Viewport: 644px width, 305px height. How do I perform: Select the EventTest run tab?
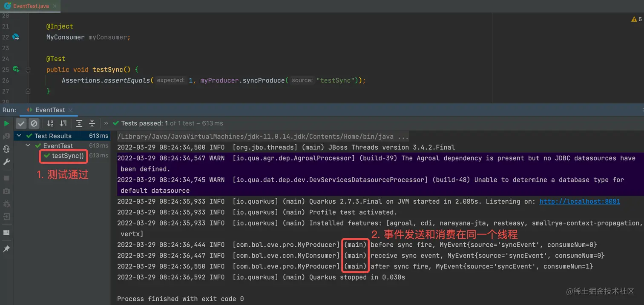(50, 110)
